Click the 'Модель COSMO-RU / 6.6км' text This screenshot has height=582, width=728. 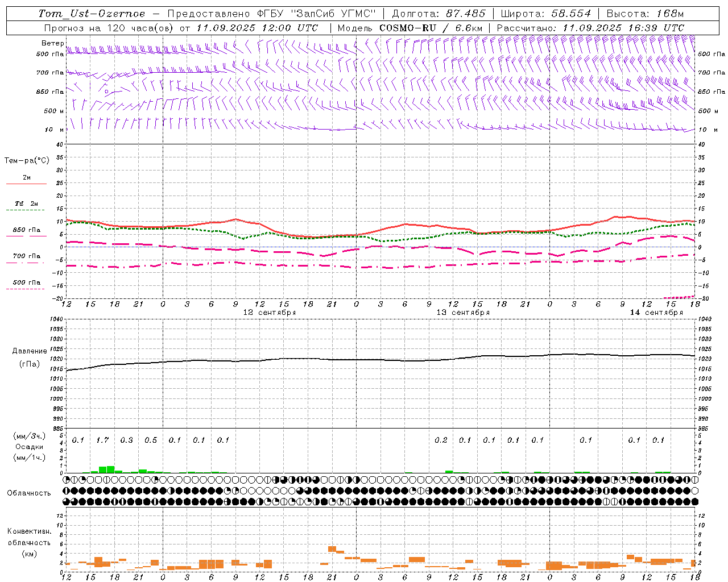(409, 28)
